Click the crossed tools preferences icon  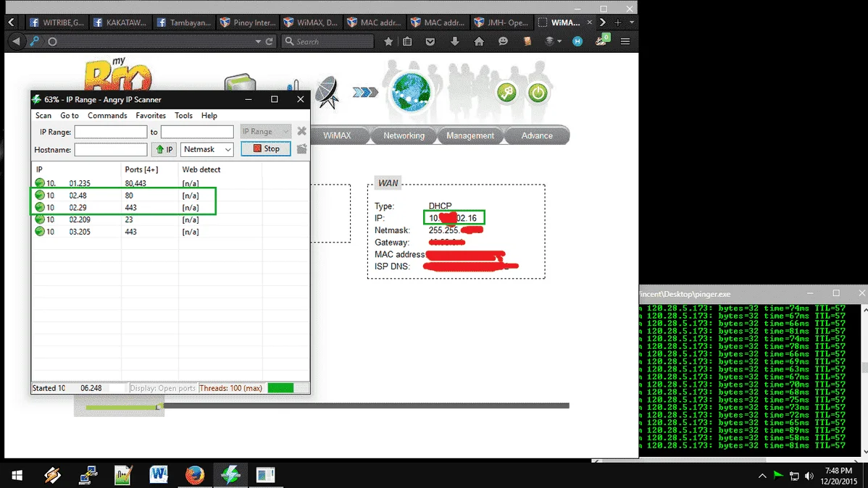[301, 131]
